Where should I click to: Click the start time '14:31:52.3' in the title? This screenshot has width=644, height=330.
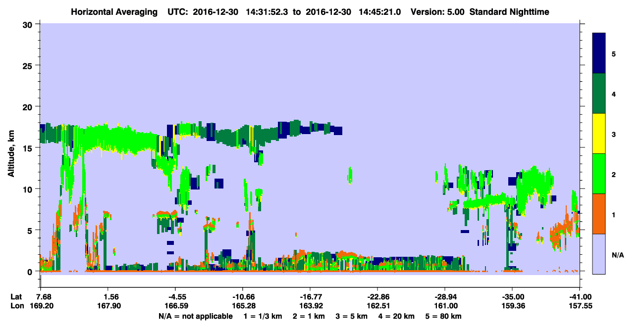(x=266, y=11)
